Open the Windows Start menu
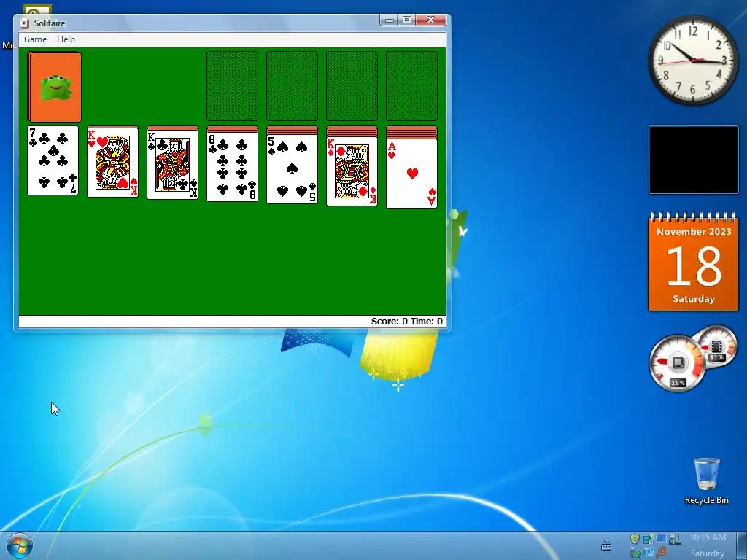 click(x=20, y=545)
